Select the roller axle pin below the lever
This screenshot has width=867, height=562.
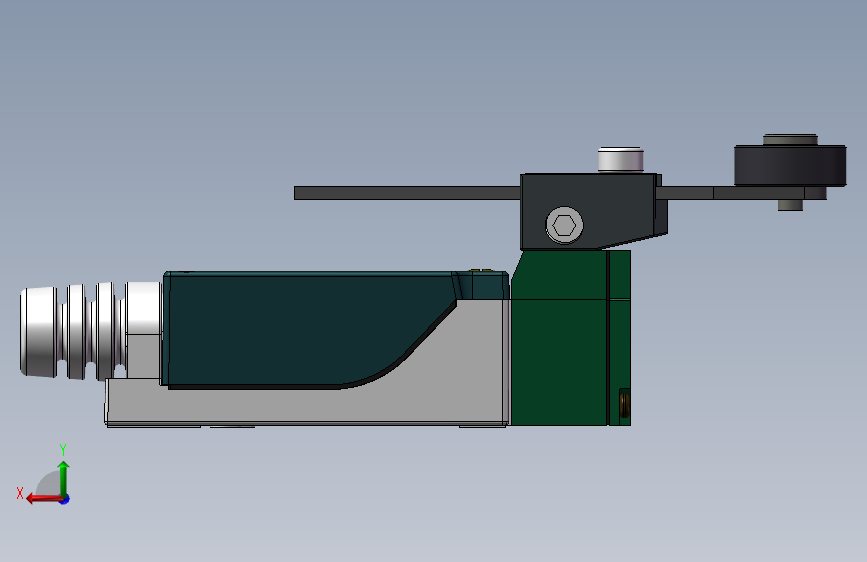click(790, 205)
